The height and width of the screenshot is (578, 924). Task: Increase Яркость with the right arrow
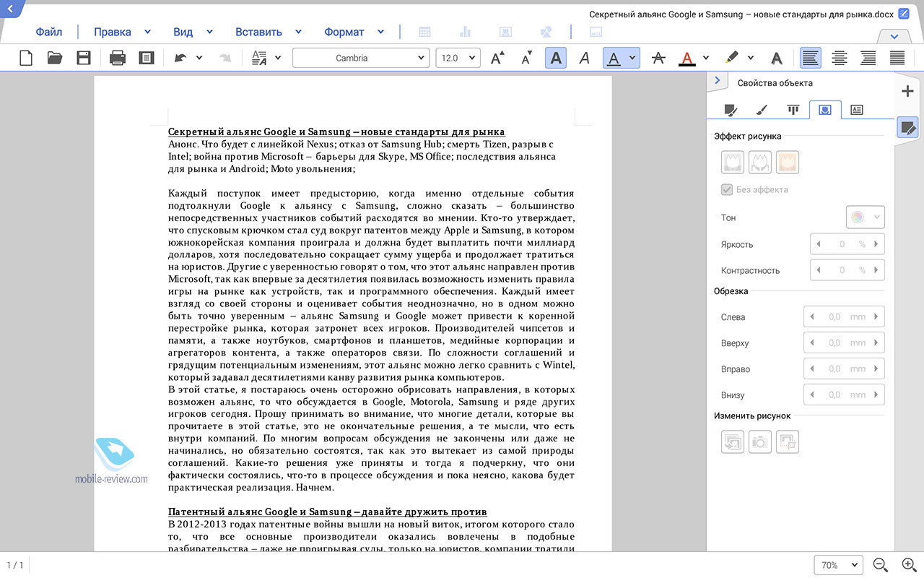(877, 244)
